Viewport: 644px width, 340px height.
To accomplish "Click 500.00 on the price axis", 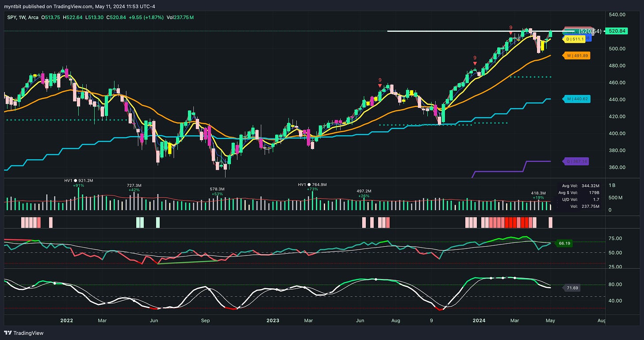I will (616, 49).
